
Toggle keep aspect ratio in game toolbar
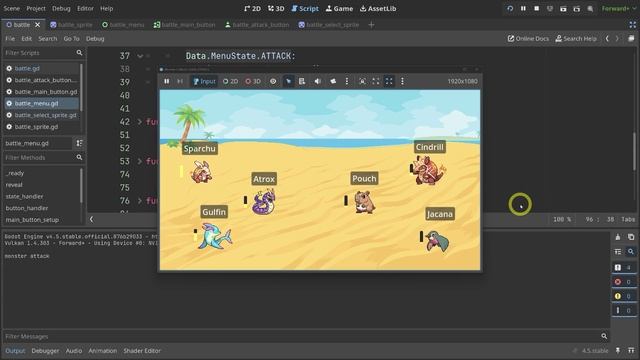tap(376, 81)
